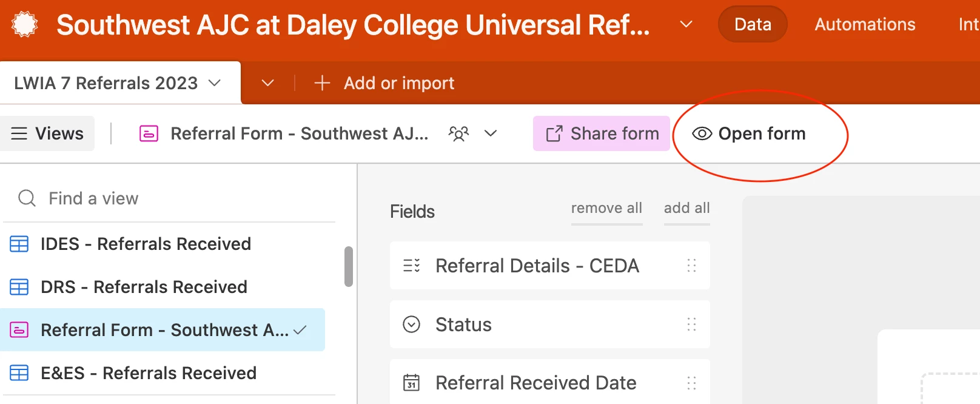This screenshot has height=404, width=980.
Task: Click the add all fields link
Action: pyautogui.click(x=686, y=208)
